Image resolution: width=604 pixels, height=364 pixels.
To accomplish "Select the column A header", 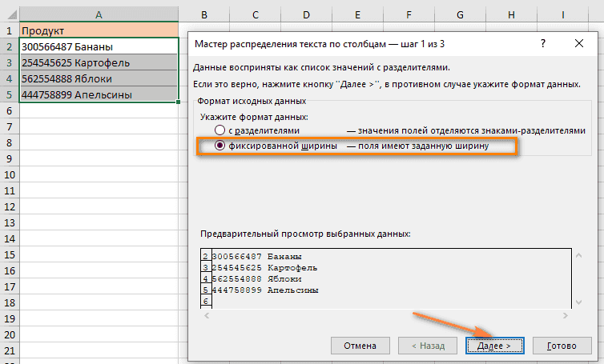I will click(99, 14).
